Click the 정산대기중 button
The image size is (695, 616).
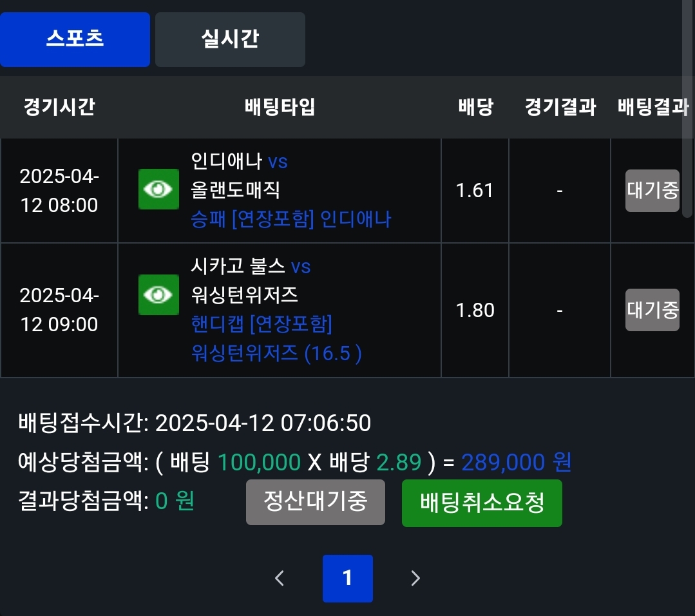[x=315, y=502]
